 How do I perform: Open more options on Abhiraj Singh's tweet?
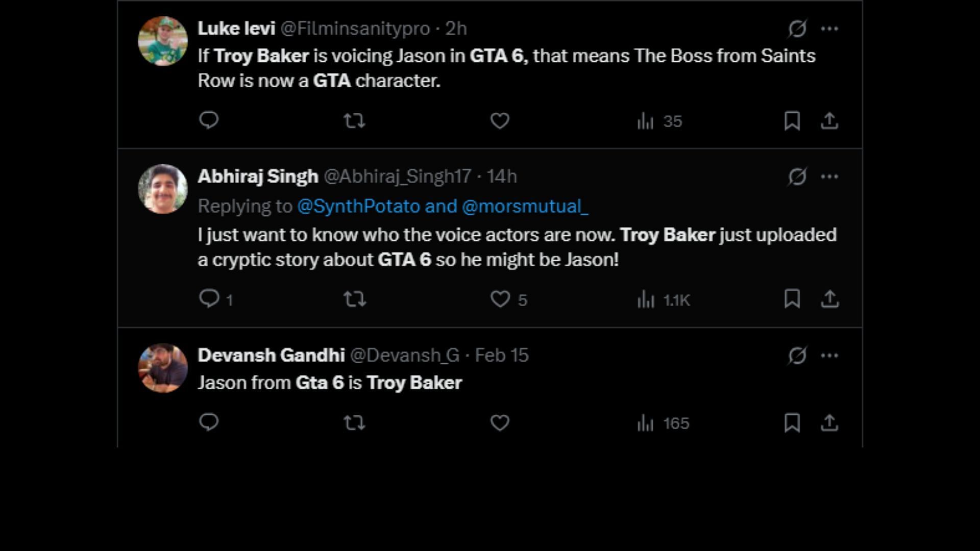[x=829, y=177]
